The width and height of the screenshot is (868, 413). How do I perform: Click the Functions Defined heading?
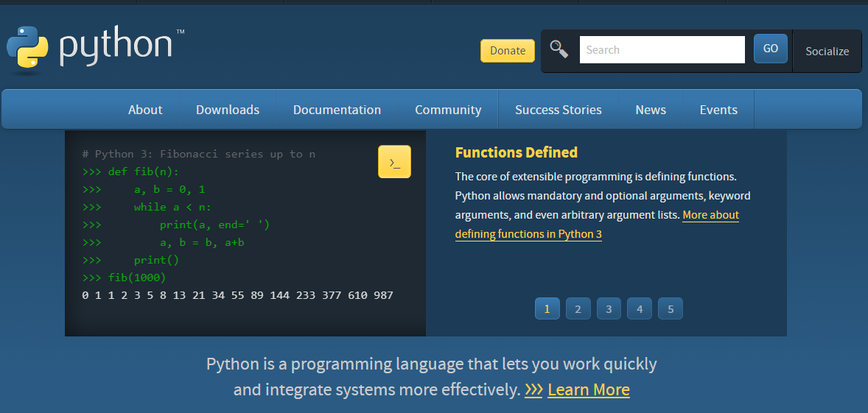(x=516, y=152)
